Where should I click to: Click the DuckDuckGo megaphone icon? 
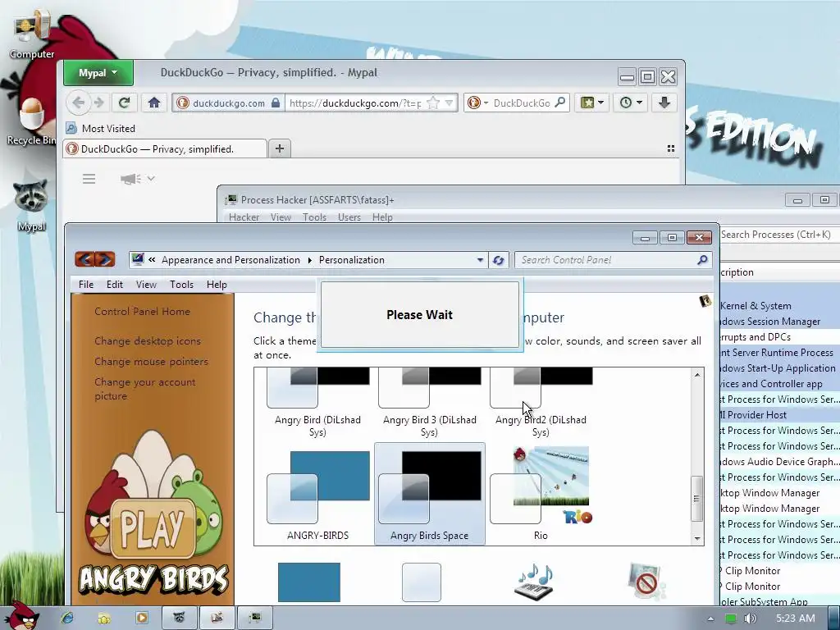[x=130, y=179]
